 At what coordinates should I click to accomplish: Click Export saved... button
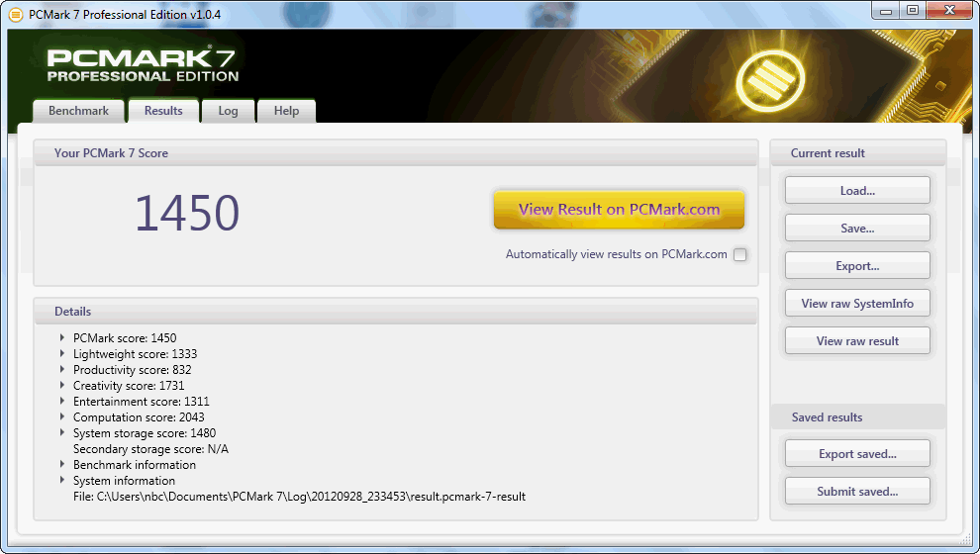click(x=857, y=453)
